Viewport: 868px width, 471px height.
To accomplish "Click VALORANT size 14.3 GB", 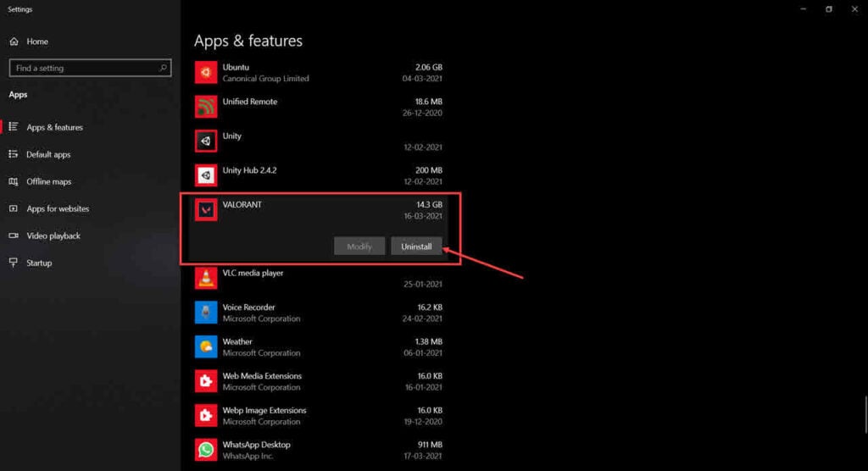I will coord(429,204).
